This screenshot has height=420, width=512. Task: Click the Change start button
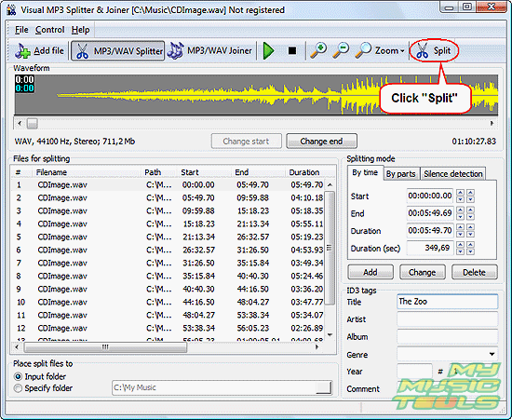[246, 142]
